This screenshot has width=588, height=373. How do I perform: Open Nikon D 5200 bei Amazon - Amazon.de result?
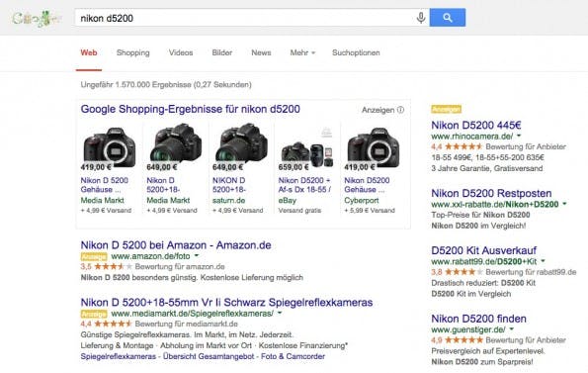[176, 245]
